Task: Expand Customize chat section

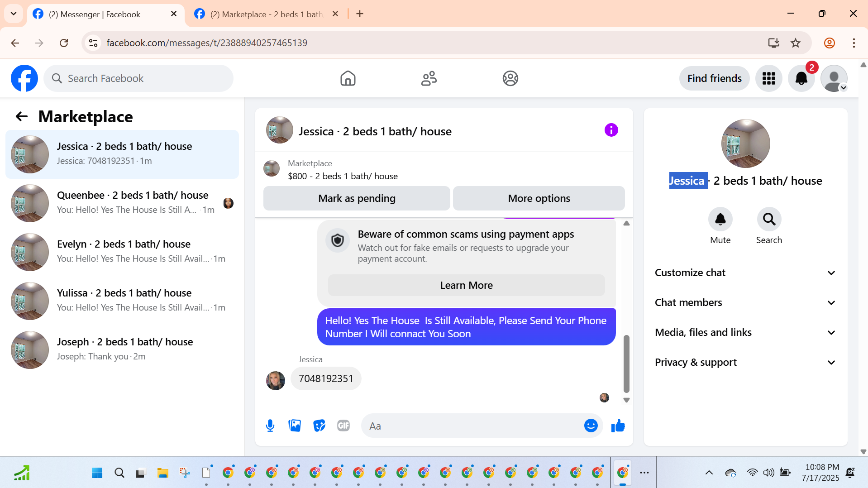Action: pyautogui.click(x=745, y=273)
